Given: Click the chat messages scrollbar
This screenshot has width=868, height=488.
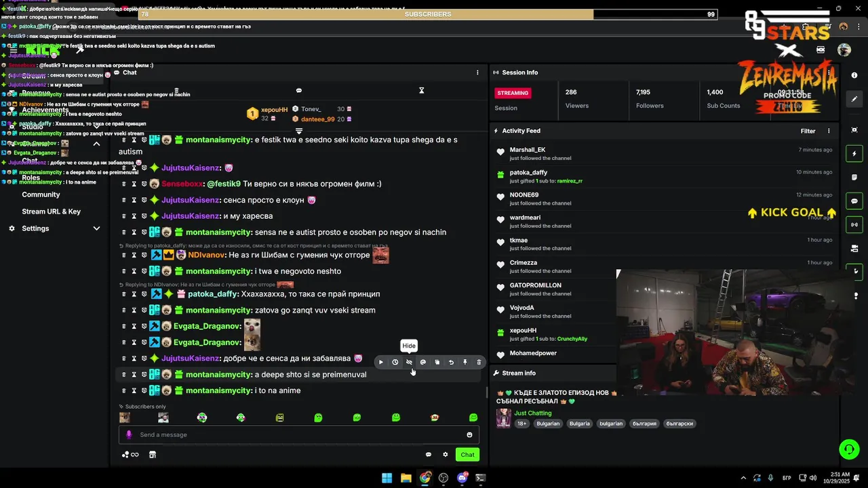Looking at the screenshot, I should [x=486, y=392].
